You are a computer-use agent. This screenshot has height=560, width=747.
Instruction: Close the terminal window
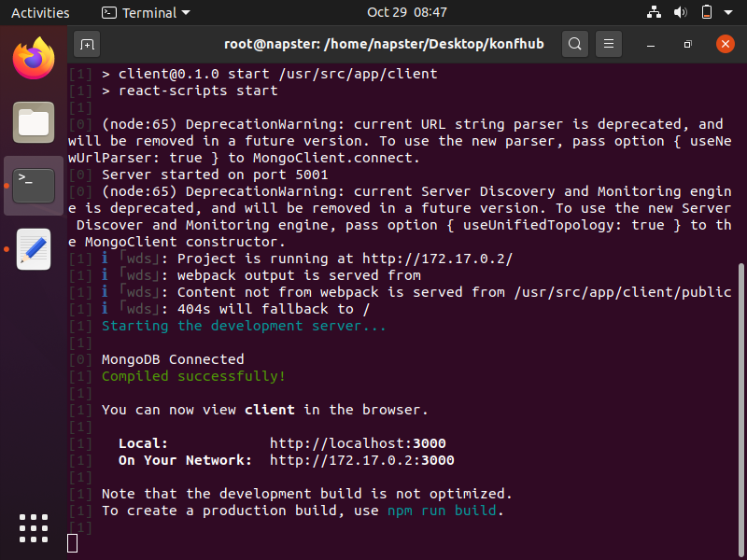click(726, 44)
